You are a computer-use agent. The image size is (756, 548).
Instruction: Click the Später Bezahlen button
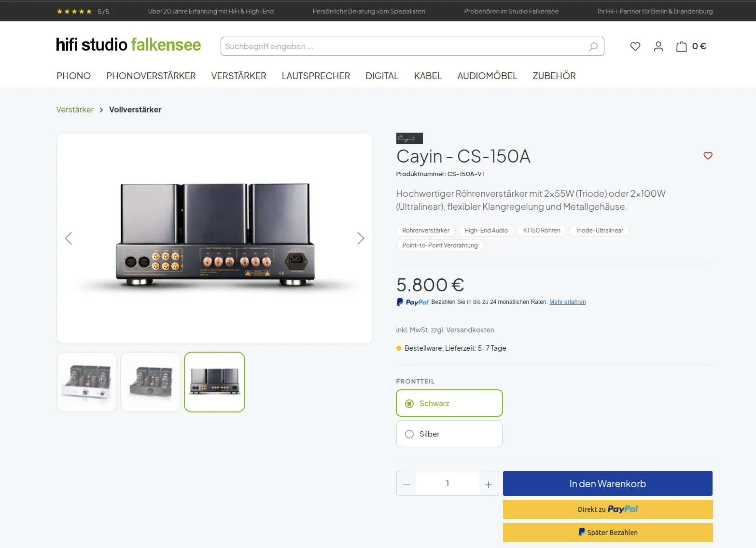pyautogui.click(x=608, y=533)
